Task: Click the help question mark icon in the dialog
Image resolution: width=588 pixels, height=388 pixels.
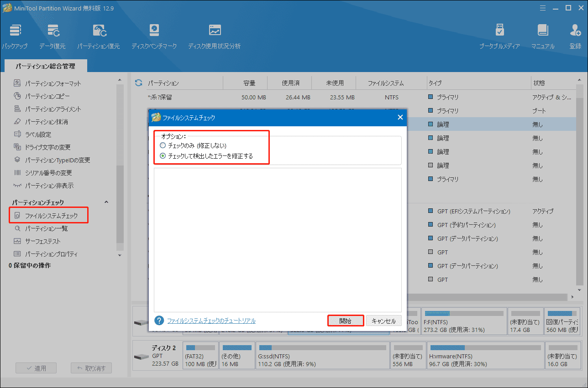Action: [159, 321]
